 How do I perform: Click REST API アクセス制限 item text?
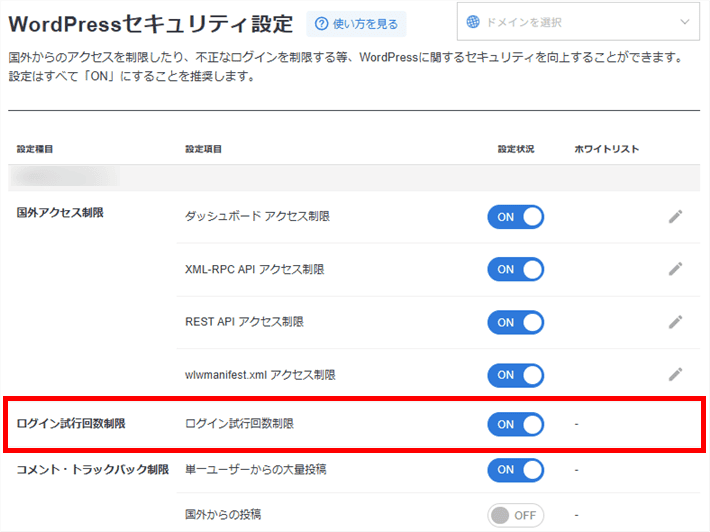coord(244,322)
